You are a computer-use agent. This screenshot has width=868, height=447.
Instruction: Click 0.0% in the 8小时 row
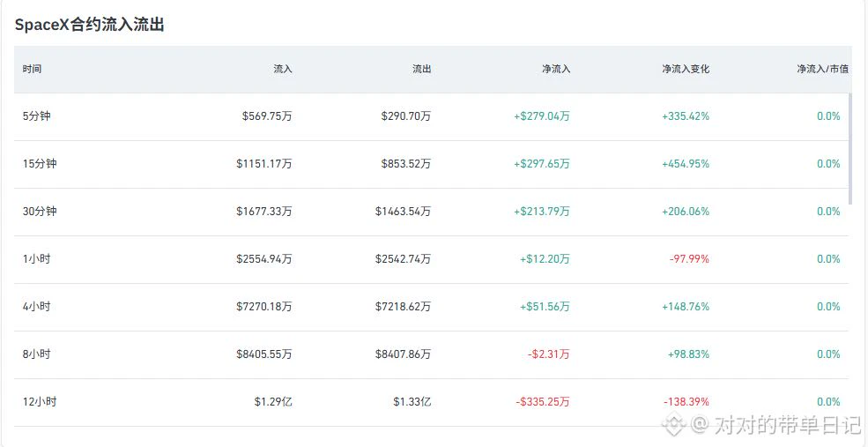click(828, 354)
